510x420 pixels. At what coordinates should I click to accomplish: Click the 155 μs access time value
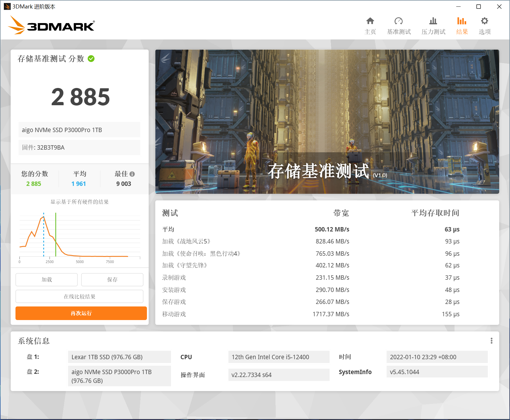(x=450, y=314)
